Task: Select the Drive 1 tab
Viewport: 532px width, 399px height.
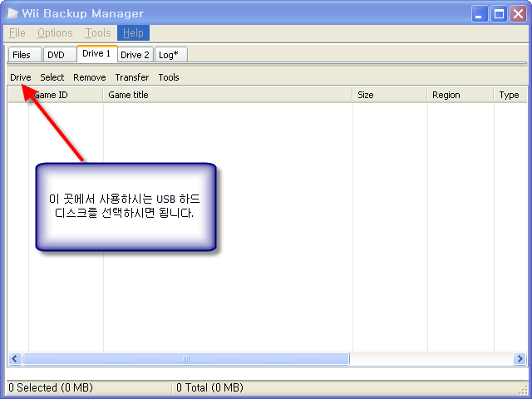Action: pos(97,53)
